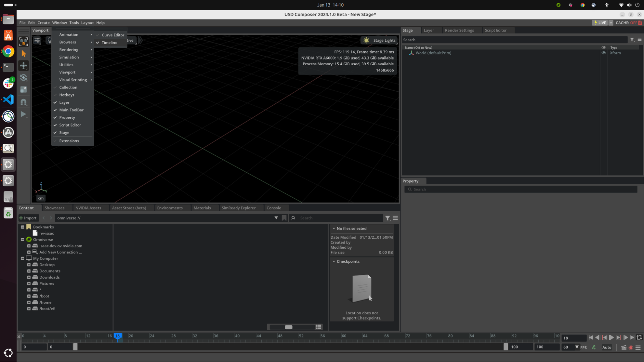Toggle visibility of the World prim
Image resolution: width=644 pixels, height=362 pixels.
pos(604,53)
